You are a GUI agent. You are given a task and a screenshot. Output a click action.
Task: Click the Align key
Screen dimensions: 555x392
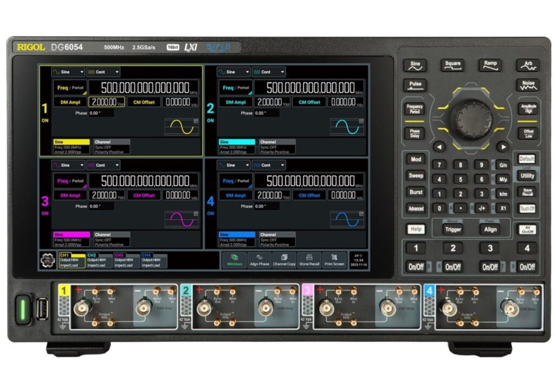[490, 230]
